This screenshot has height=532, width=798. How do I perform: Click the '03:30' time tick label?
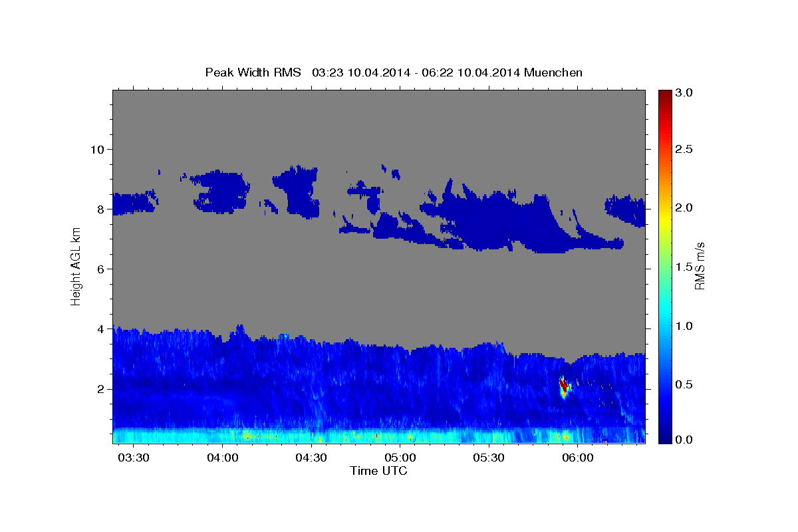tap(134, 458)
